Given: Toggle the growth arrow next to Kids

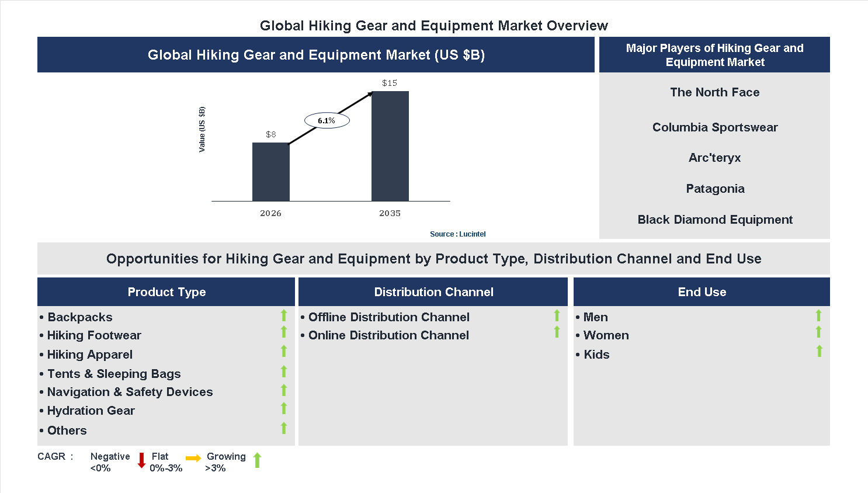Looking at the screenshot, I should point(819,353).
